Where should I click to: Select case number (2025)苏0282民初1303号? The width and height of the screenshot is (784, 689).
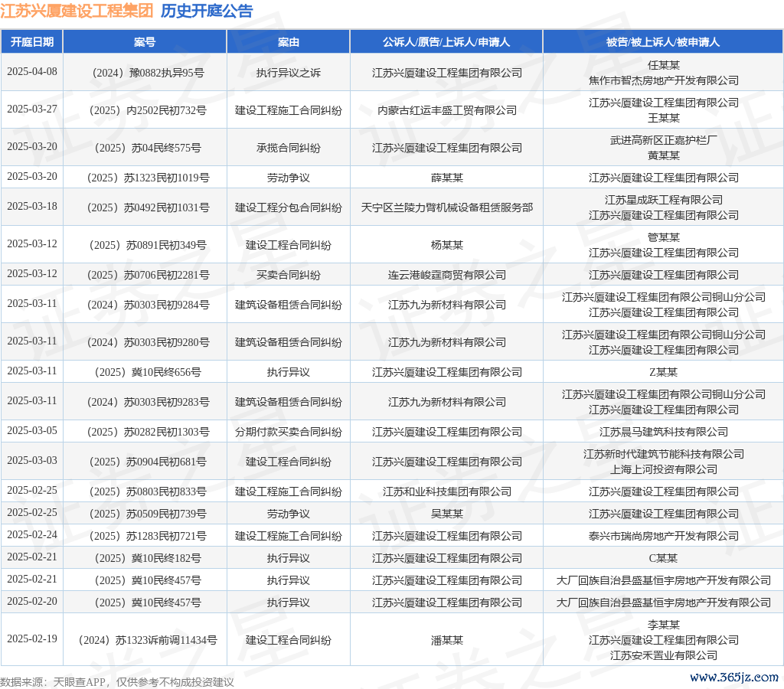tap(149, 432)
